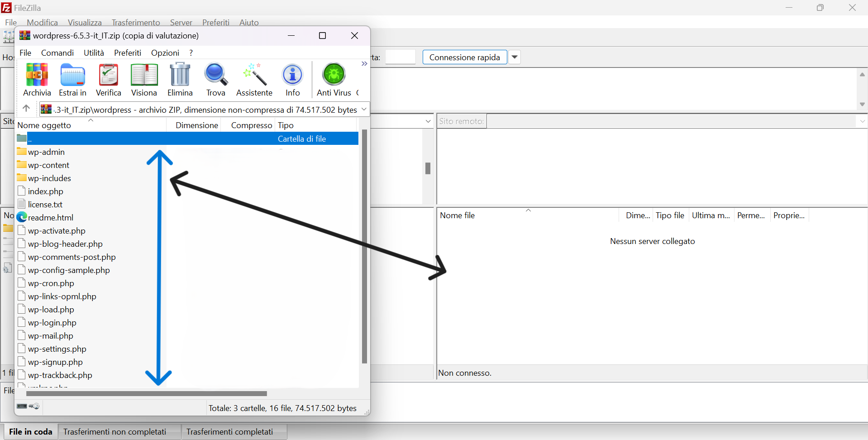868x440 pixels.
Task: Open the Connessione rapida history dropdown arrow
Action: point(515,57)
